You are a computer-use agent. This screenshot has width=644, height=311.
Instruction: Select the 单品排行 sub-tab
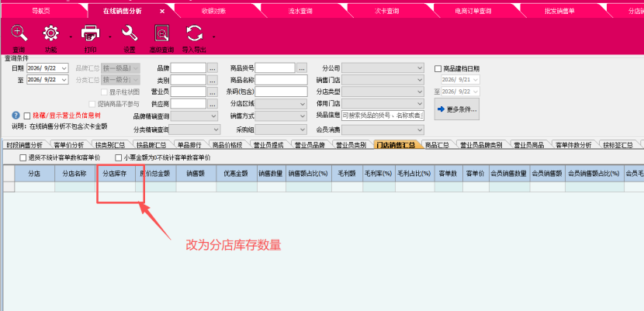click(189, 145)
